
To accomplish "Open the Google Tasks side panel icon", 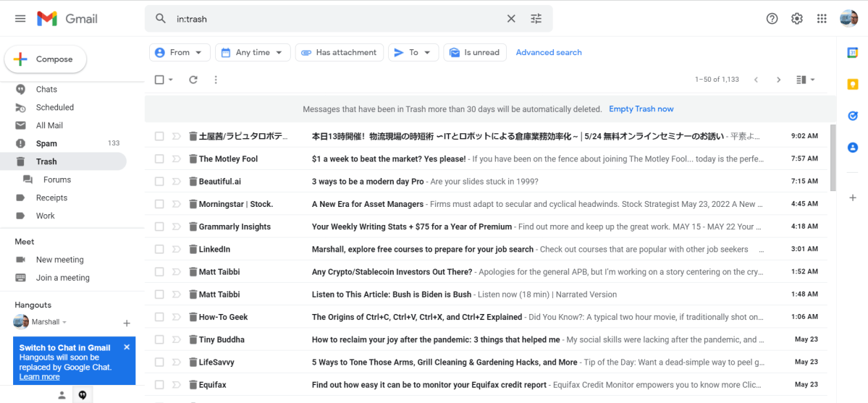I will (853, 116).
